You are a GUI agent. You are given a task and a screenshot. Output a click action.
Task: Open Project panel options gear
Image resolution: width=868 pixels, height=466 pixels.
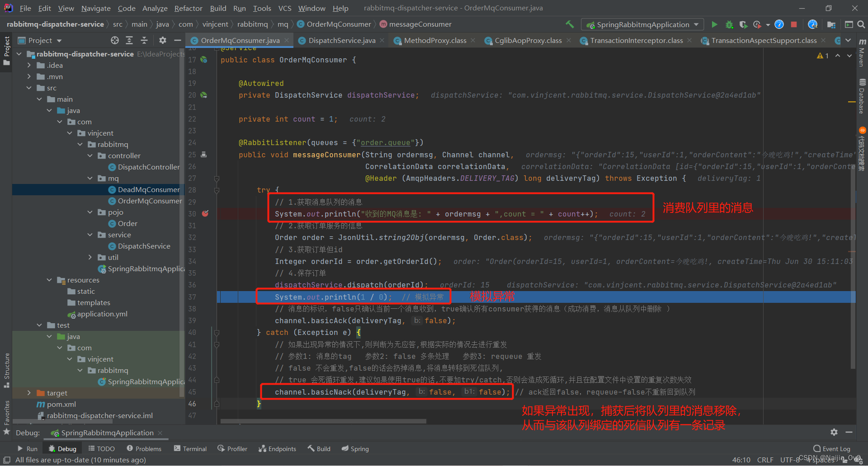pyautogui.click(x=163, y=40)
